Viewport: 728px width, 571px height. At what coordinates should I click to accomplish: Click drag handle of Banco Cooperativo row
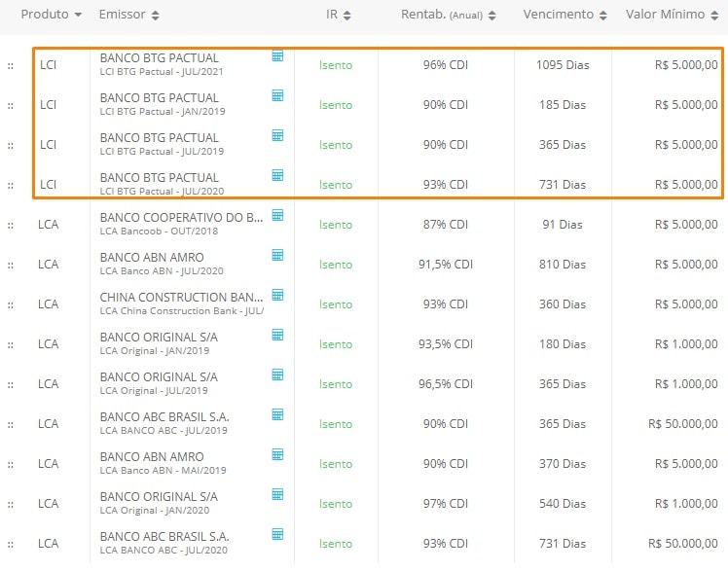(x=11, y=225)
